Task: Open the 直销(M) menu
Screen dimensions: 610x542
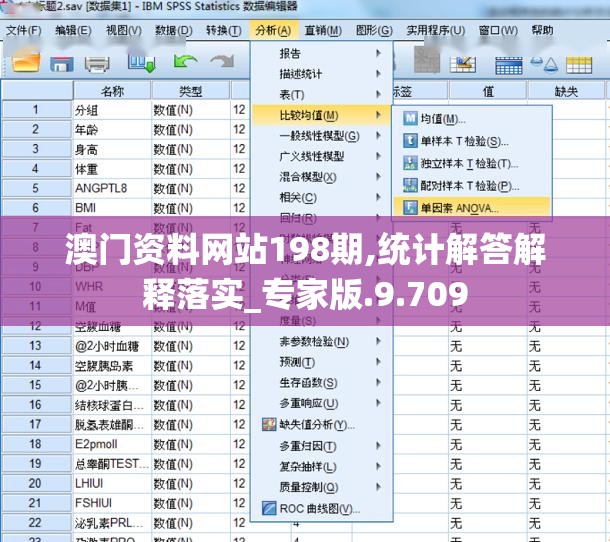Action: click(323, 30)
